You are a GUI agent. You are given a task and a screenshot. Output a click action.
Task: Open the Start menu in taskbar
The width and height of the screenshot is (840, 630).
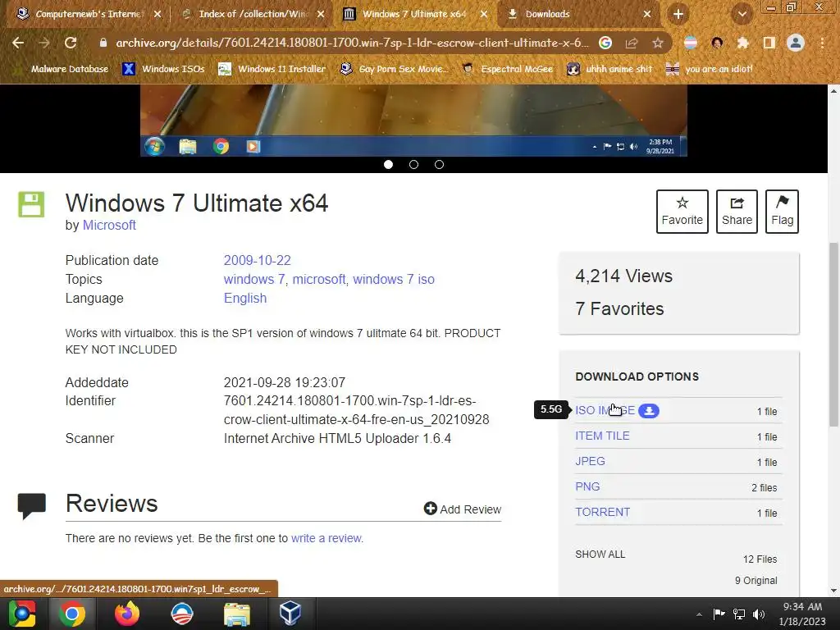point(21,614)
